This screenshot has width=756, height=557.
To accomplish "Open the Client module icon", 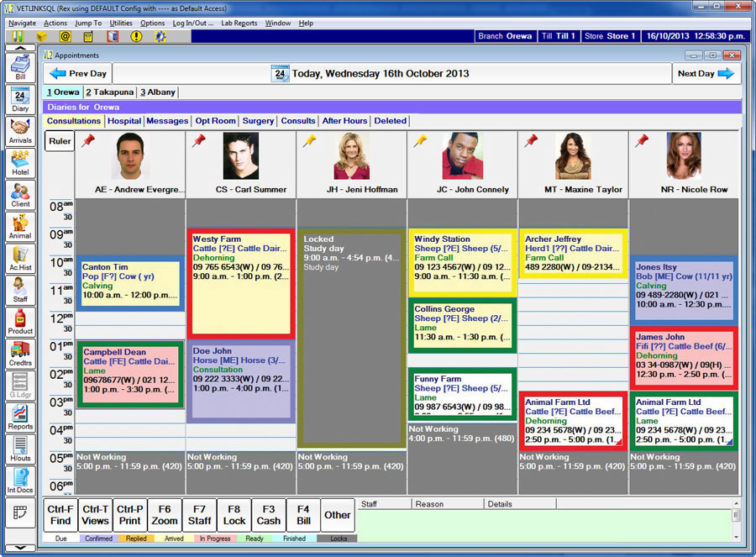I will tap(18, 195).
